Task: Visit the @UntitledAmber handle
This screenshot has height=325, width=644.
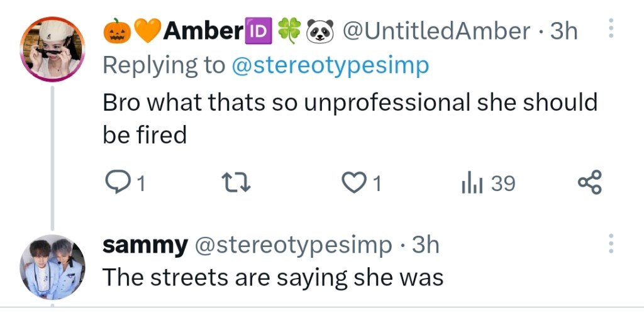Action: (x=436, y=30)
